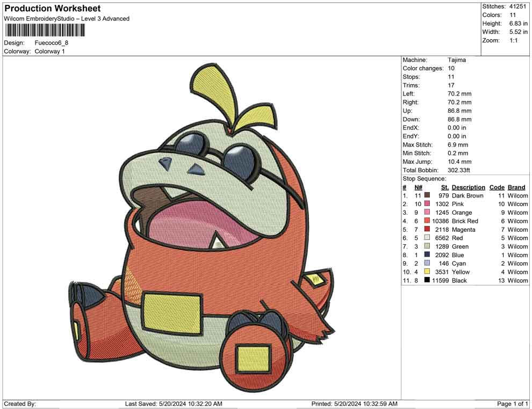This screenshot has height=409, width=532.
Task: Click the Max Jump value 10.4 mm
Action: (459, 162)
